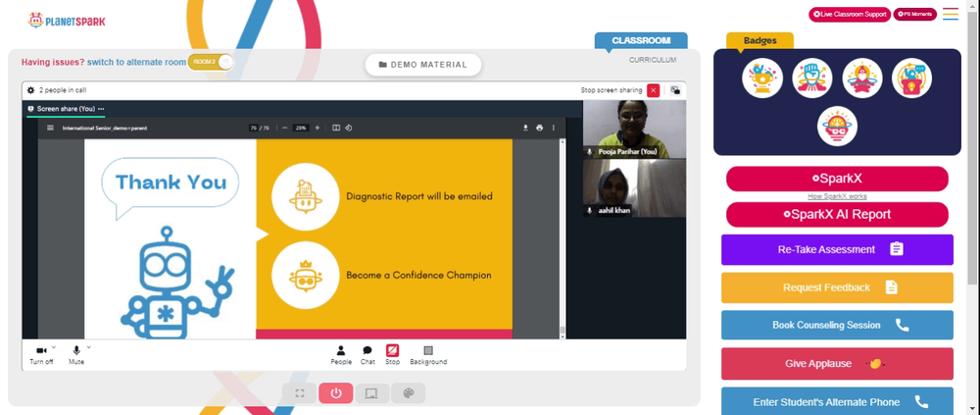Select the nerd glasses robot badge
Viewport: 980px width, 415px height.
click(837, 126)
